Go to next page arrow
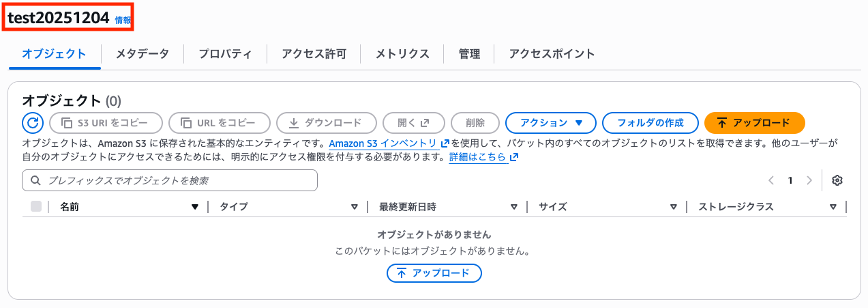 [809, 180]
